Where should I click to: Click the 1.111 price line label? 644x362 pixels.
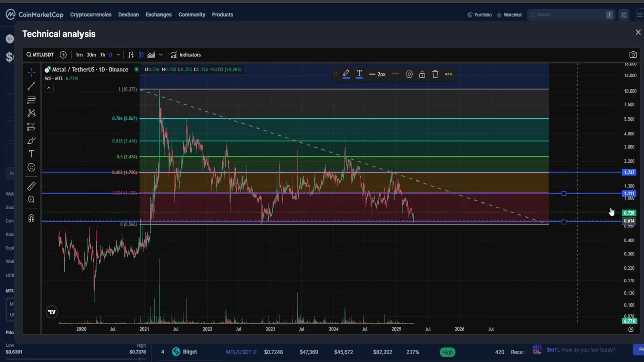click(x=629, y=193)
